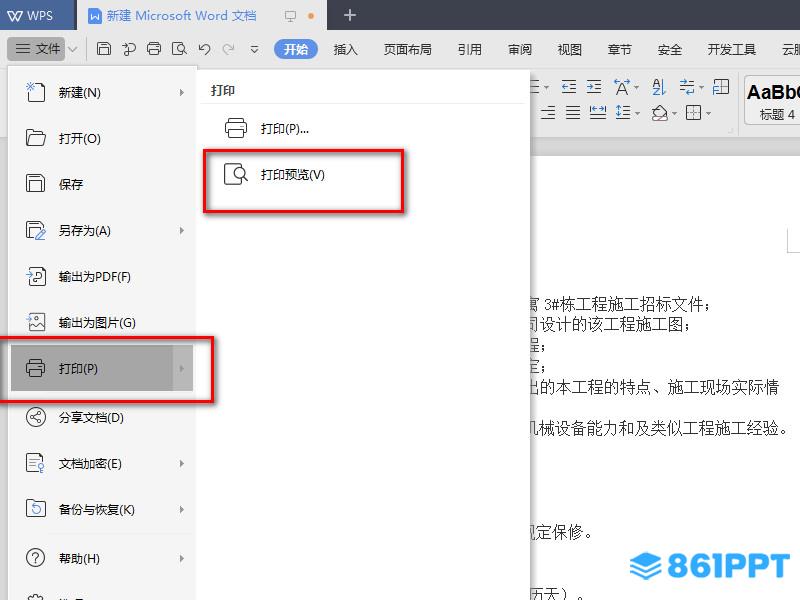
Task: Click the export to PDF toolbar icon
Action: (129, 49)
